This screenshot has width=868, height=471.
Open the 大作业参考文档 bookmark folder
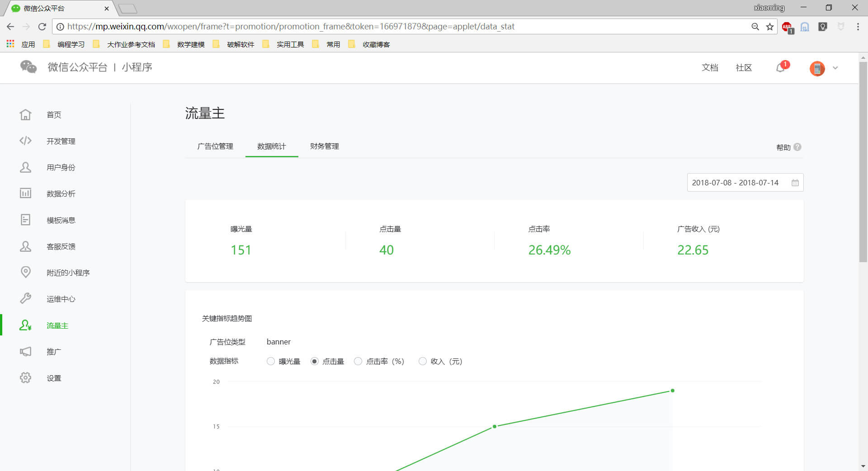pos(124,44)
